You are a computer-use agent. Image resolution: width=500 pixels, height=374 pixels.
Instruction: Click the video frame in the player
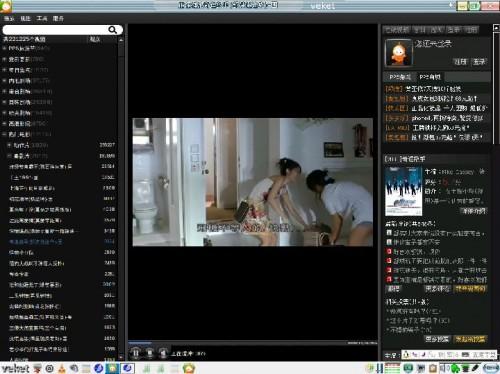[253, 182]
